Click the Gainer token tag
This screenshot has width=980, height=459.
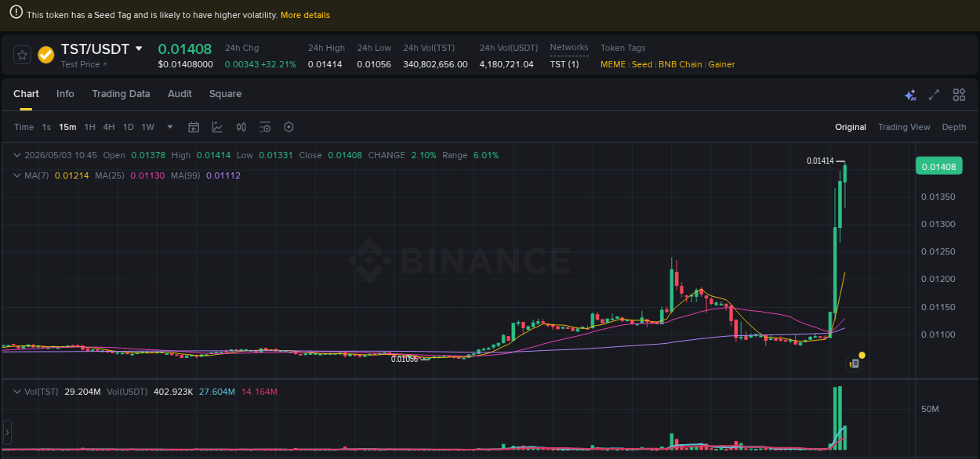[721, 64]
